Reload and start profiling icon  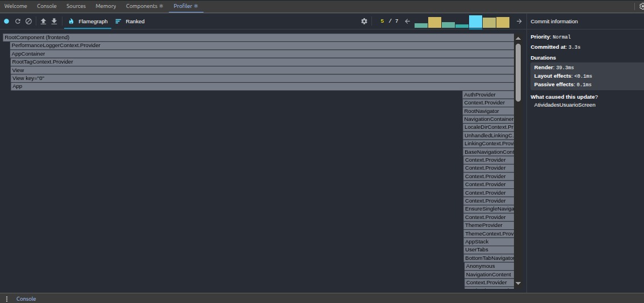(18, 22)
